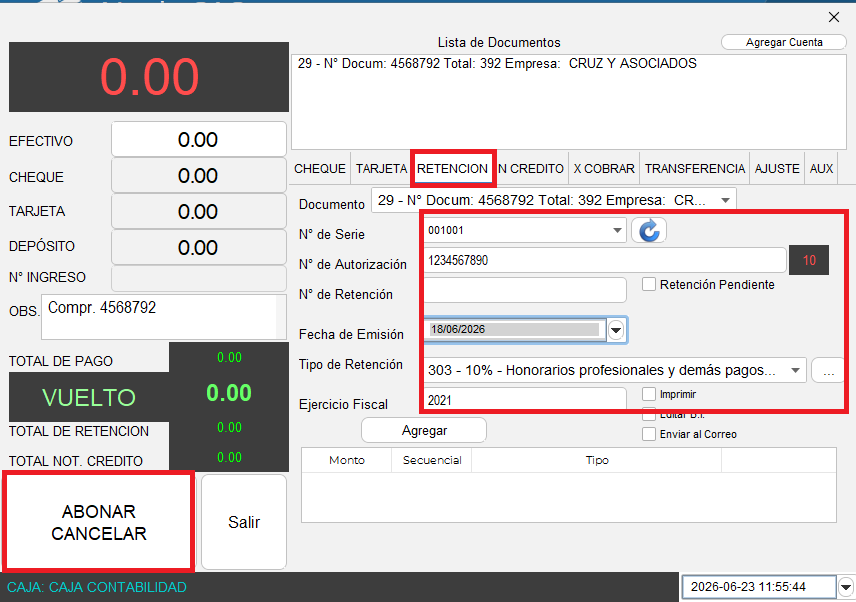
Task: Open the N CREDITO tab
Action: (531, 169)
